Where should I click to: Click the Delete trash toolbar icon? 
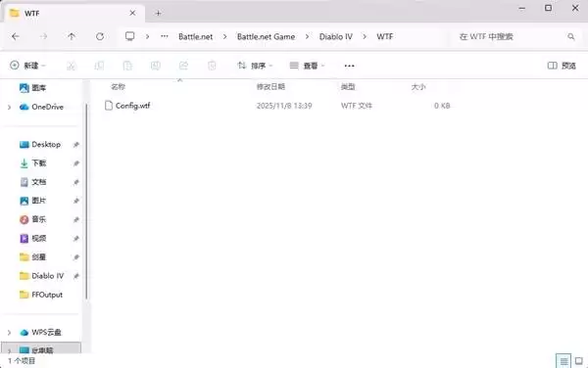212,66
